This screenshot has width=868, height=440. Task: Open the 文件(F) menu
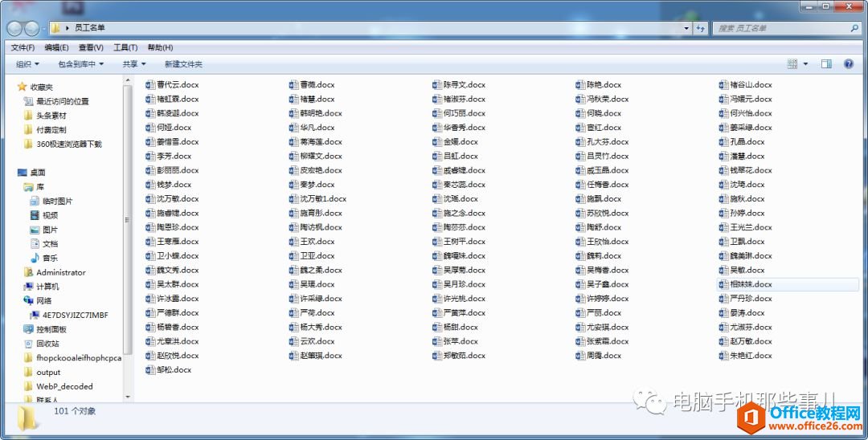(23, 47)
